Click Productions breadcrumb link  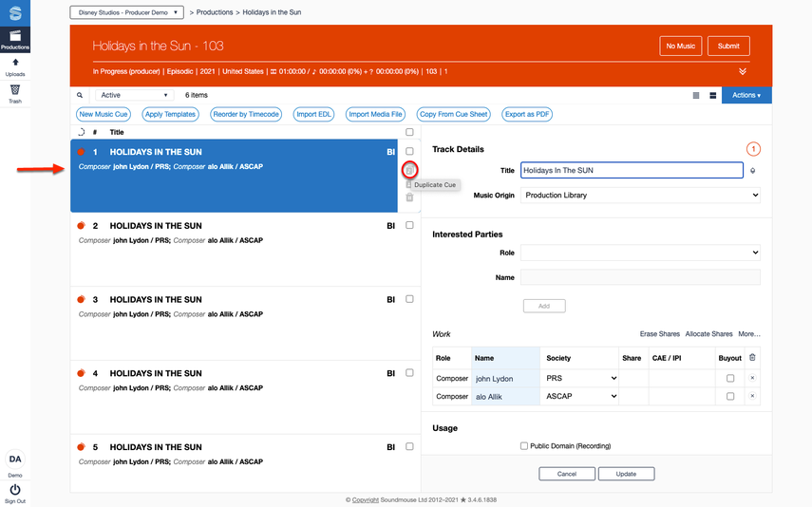[215, 12]
